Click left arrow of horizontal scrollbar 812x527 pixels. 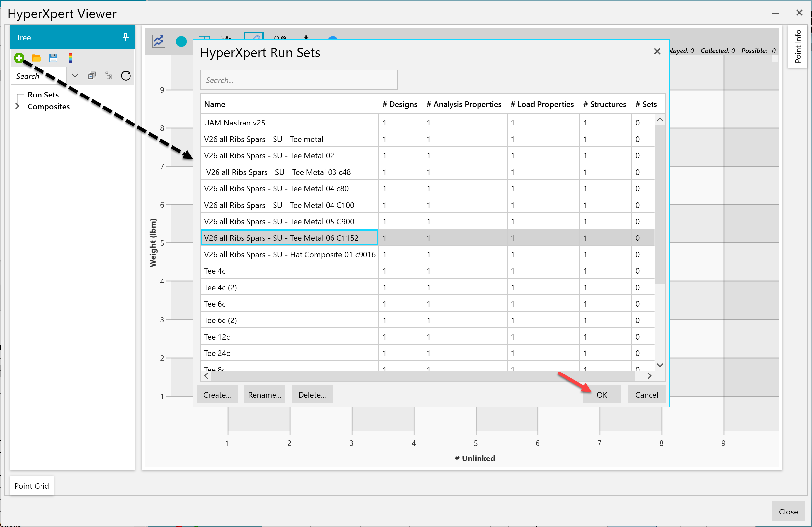point(206,375)
